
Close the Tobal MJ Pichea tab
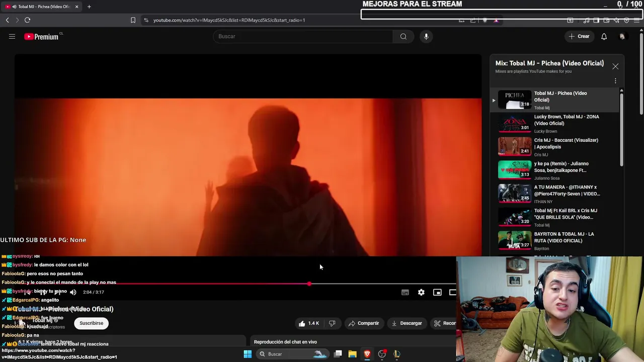(76, 7)
